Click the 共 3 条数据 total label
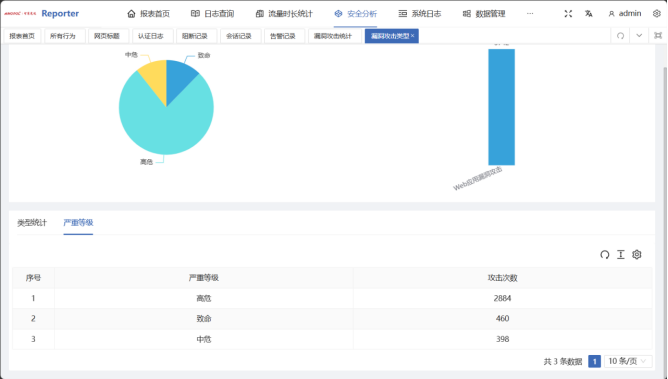 563,362
